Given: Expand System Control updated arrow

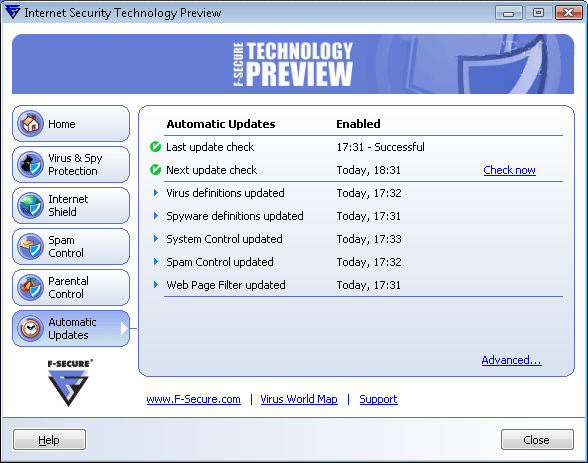Looking at the screenshot, I should coord(156,239).
